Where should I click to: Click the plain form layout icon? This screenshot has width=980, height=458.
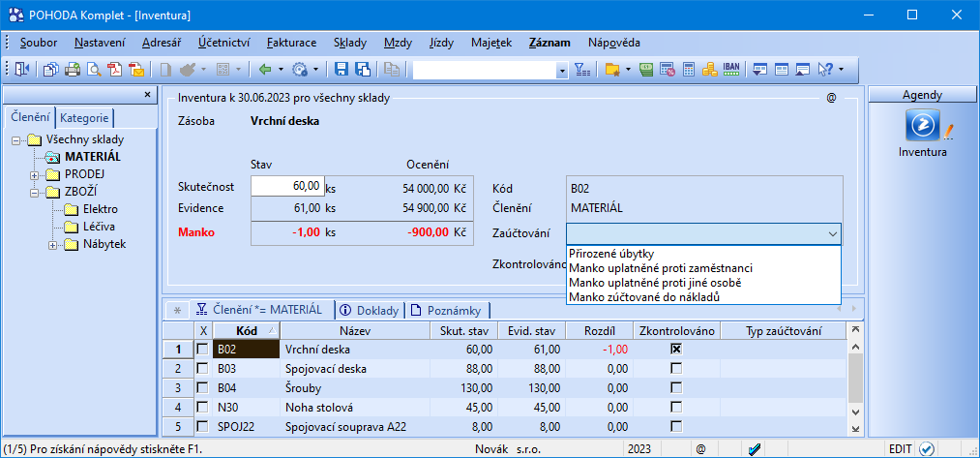click(x=782, y=70)
